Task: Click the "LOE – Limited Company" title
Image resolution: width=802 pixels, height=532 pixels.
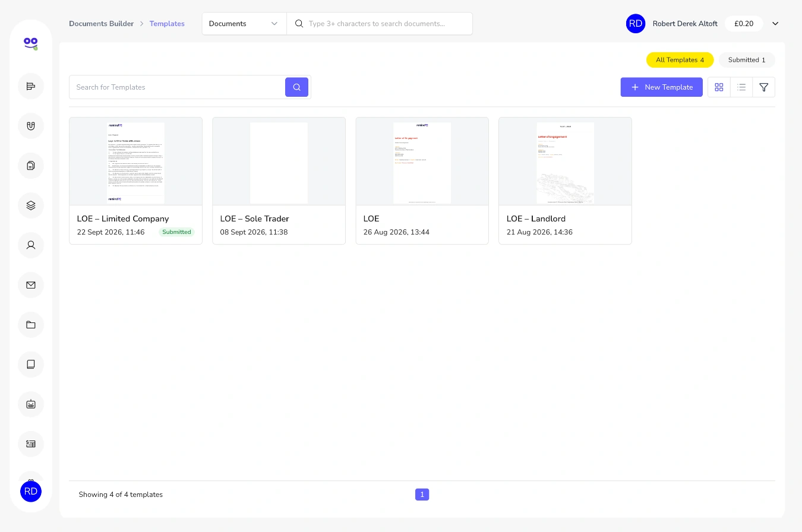Action: point(123,218)
